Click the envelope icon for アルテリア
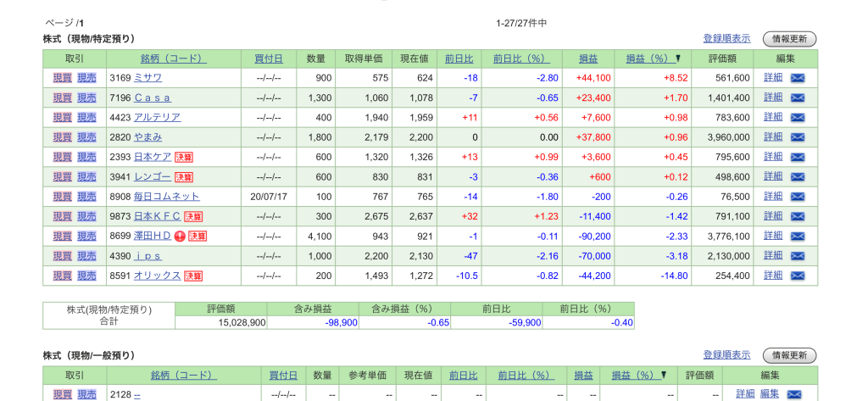 798,117
